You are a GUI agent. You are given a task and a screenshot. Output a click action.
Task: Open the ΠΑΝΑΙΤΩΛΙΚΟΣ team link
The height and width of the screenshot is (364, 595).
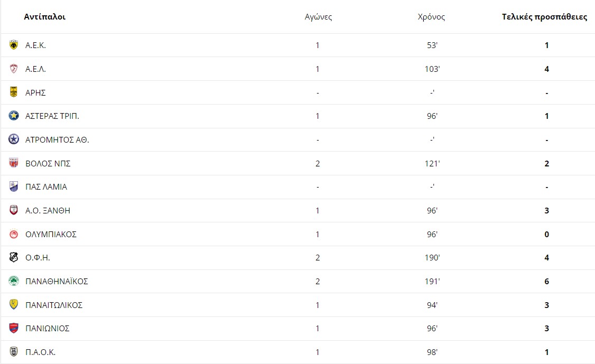pos(54,305)
